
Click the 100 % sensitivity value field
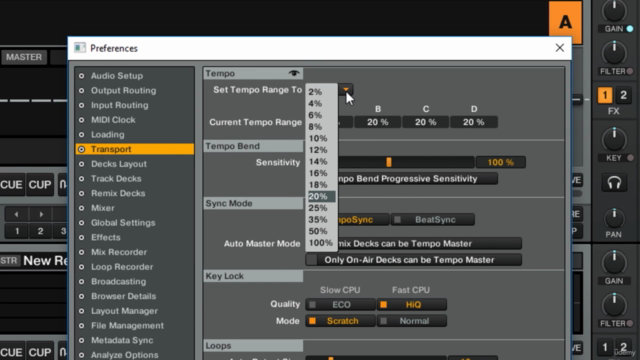pyautogui.click(x=501, y=162)
